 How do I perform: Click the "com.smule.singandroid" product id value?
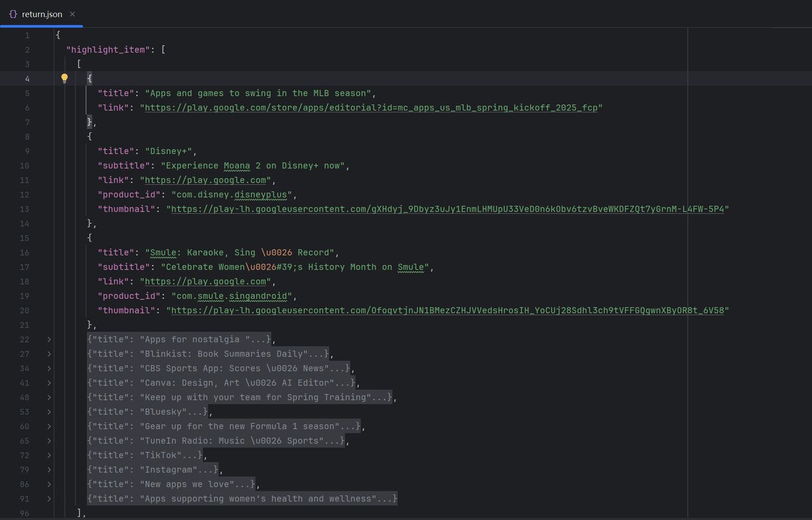[232, 296]
